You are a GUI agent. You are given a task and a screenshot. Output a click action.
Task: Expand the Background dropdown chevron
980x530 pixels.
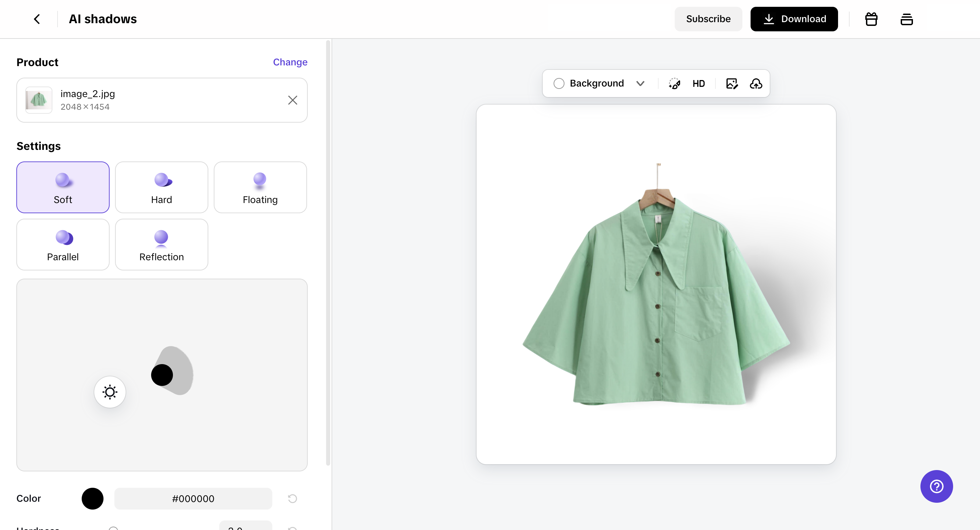coord(640,83)
